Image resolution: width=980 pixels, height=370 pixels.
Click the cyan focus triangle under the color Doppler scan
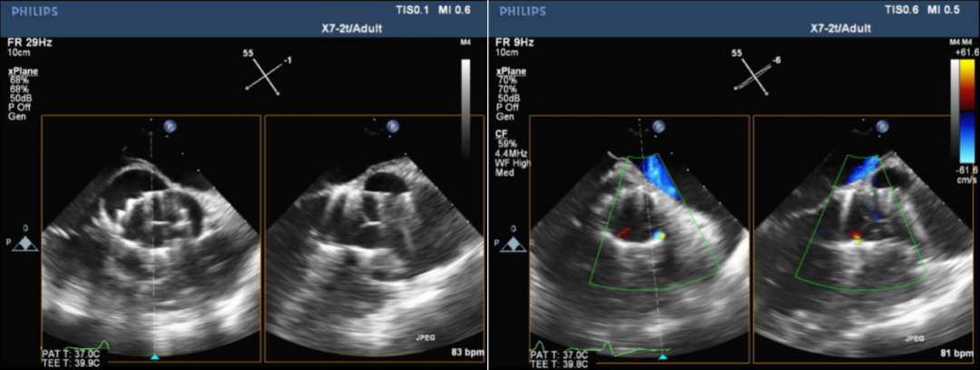point(661,357)
